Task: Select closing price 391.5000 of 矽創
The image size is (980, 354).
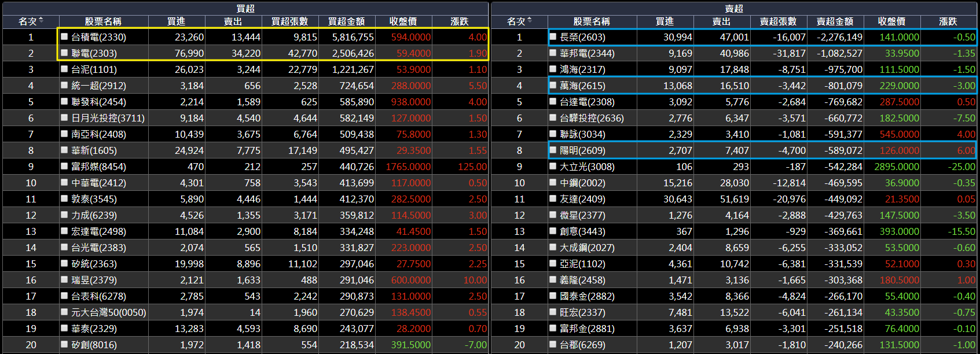Action: [x=411, y=345]
